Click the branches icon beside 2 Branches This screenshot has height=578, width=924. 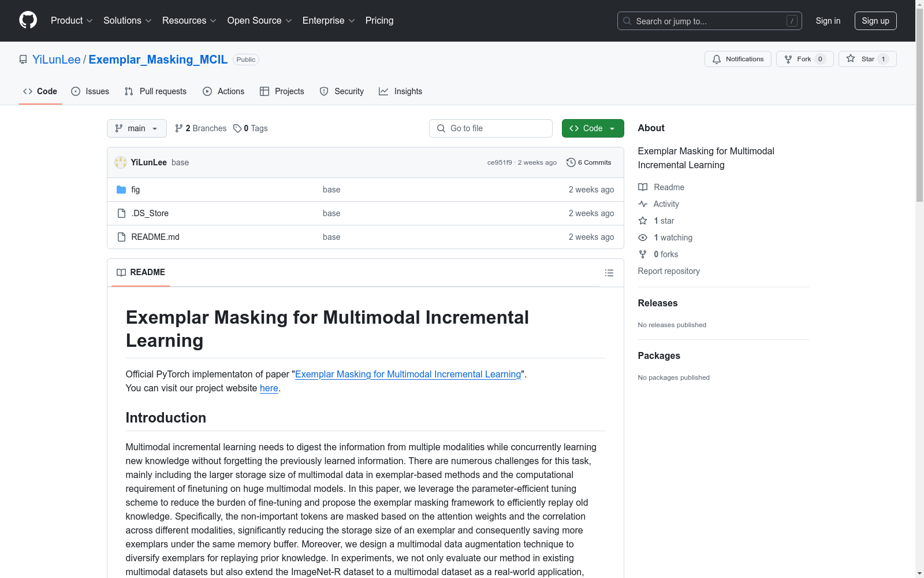[x=179, y=128]
